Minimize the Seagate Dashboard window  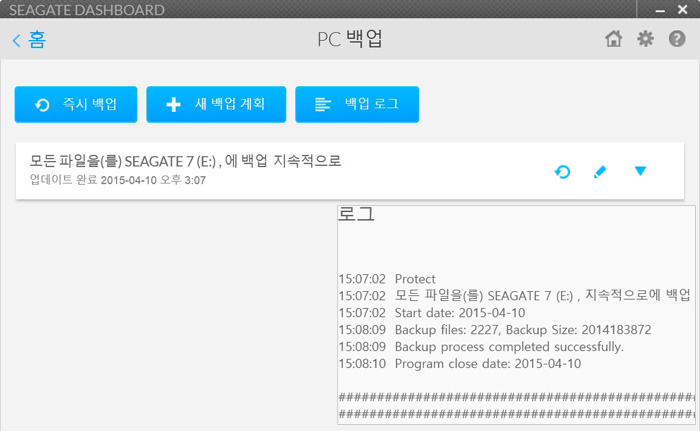(x=660, y=10)
